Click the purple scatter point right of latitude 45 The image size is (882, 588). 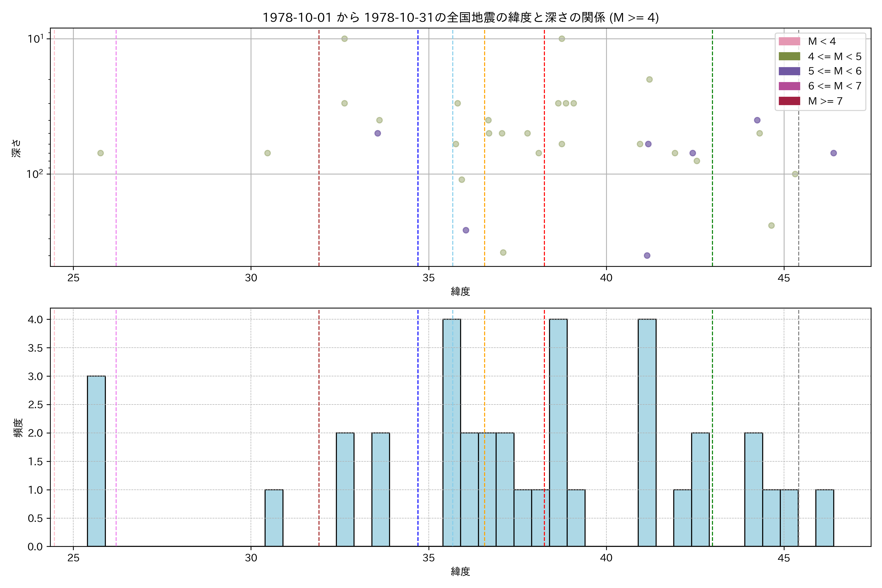tap(833, 153)
